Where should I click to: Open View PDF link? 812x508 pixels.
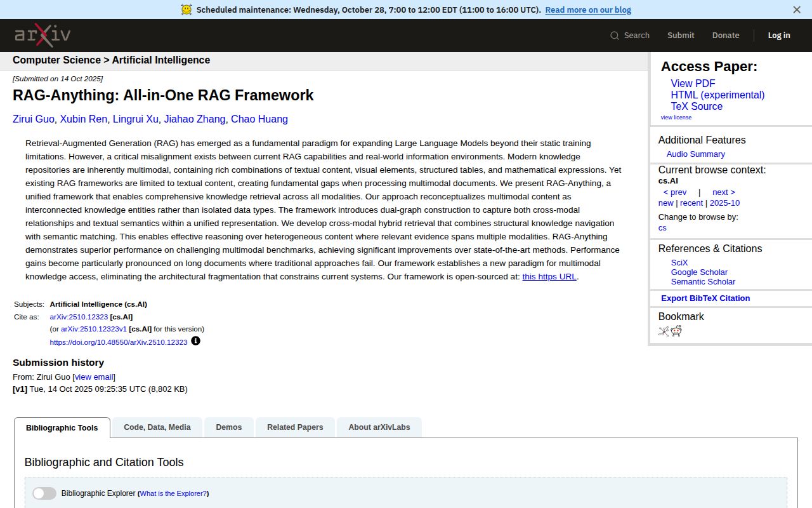point(693,83)
